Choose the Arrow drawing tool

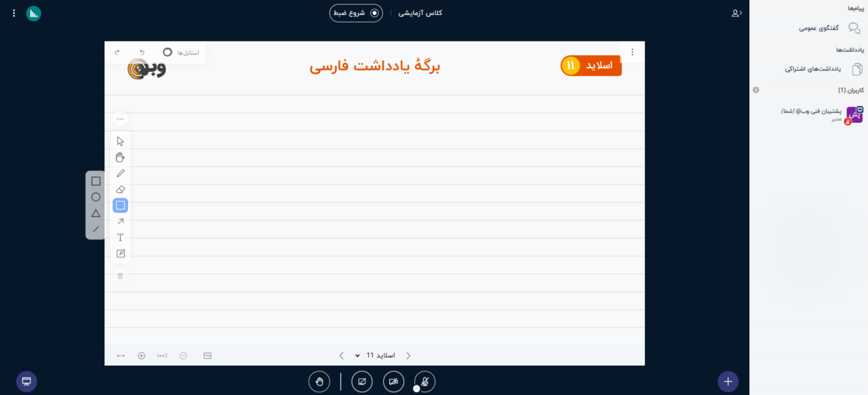click(121, 221)
